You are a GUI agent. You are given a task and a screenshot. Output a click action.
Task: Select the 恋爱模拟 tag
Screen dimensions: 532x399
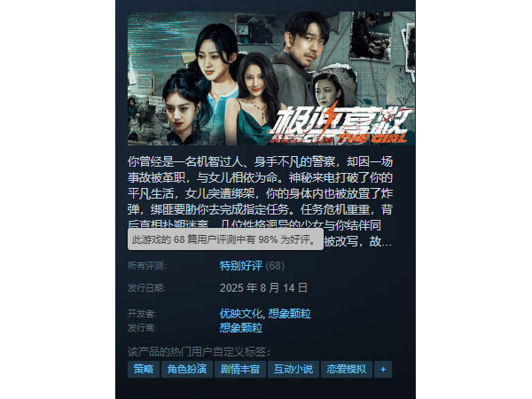tap(347, 369)
